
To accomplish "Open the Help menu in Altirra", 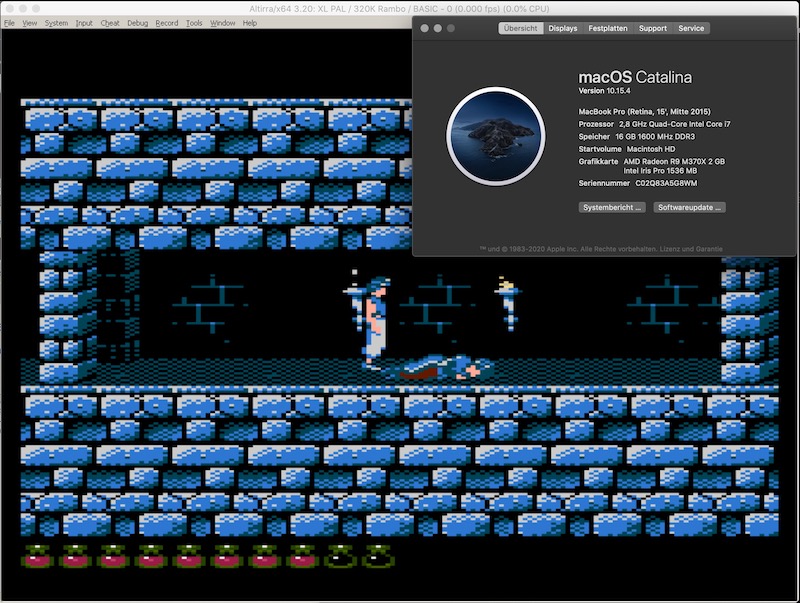I will (249, 23).
